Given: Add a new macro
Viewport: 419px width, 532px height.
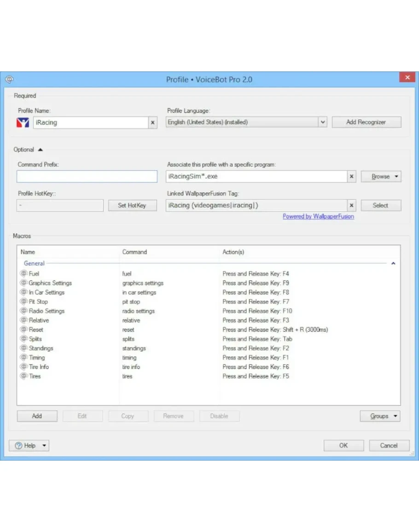Looking at the screenshot, I should [37, 416].
